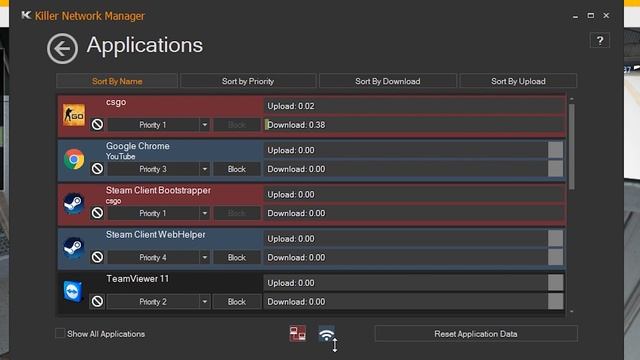This screenshot has width=640, height=360.
Task: Click the Upload limit handle for TeamViewer 11
Action: (555, 282)
